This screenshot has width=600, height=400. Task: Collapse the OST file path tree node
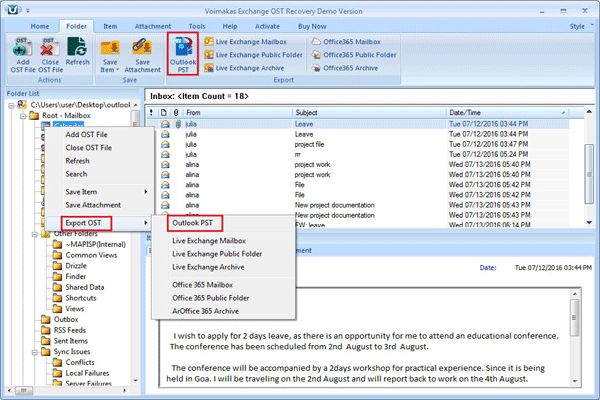(x=11, y=105)
